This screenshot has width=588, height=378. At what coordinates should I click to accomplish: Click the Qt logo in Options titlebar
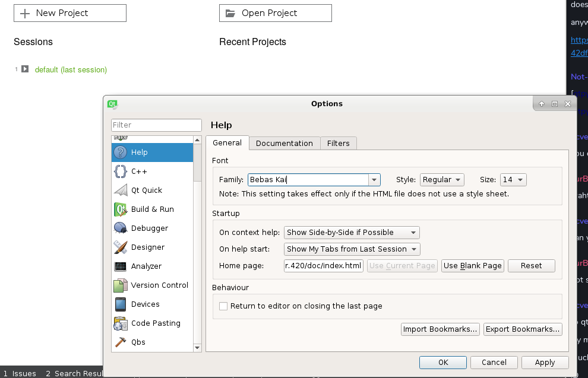click(x=112, y=104)
